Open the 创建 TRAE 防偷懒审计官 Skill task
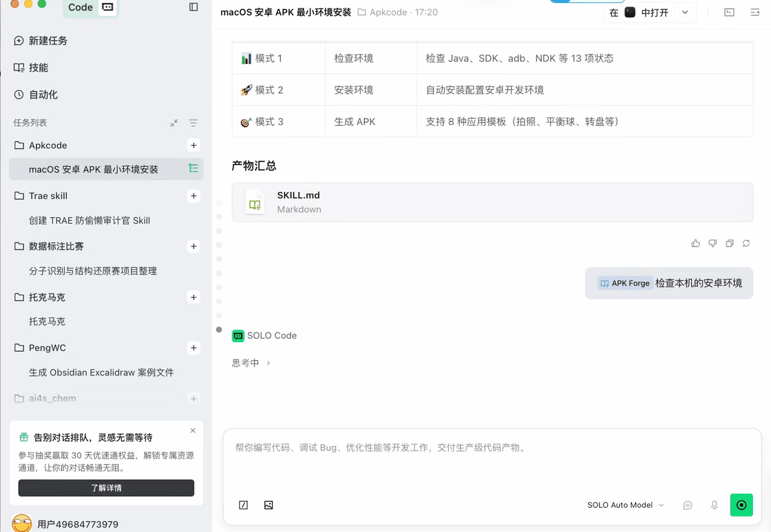Image resolution: width=771 pixels, height=532 pixels. tap(90, 221)
